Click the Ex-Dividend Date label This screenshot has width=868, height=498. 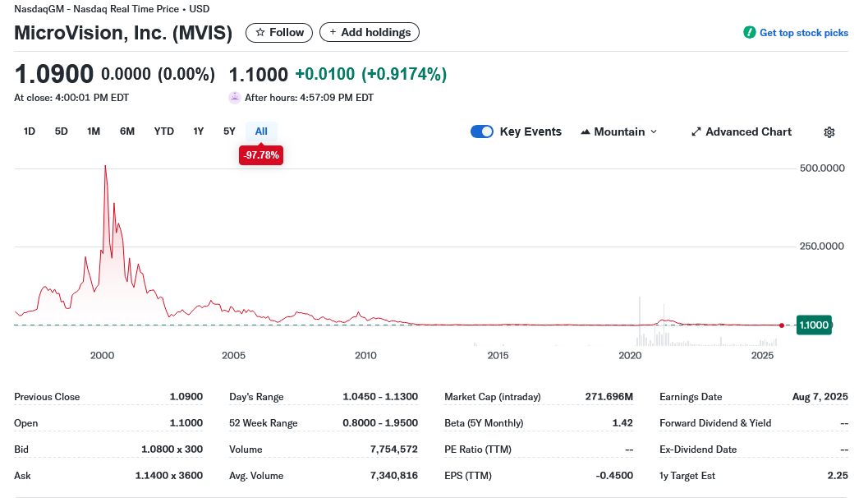point(698,450)
